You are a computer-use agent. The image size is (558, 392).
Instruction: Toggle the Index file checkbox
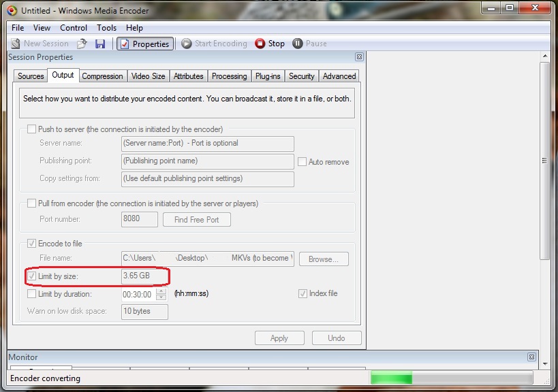(x=303, y=293)
